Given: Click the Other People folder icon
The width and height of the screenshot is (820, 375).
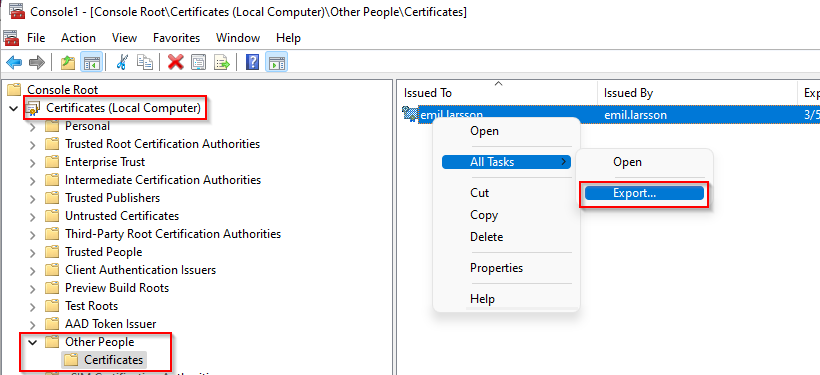Looking at the screenshot, I should tap(52, 342).
